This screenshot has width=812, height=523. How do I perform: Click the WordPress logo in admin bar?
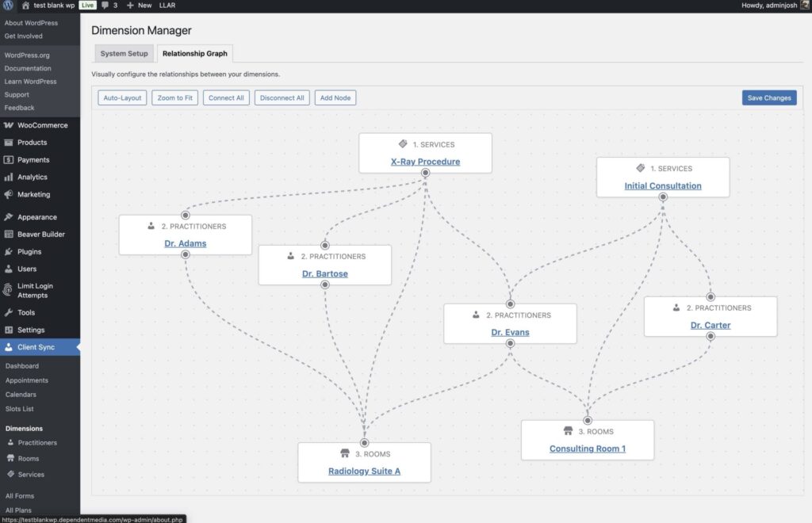coord(9,5)
